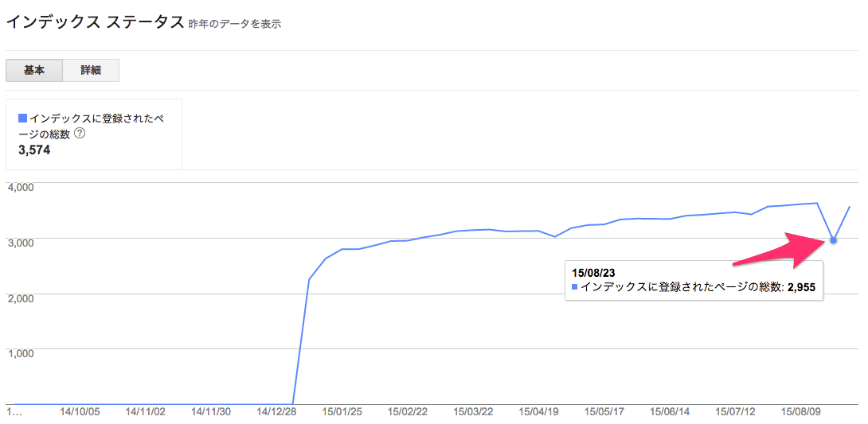Click the 15/04/19 x-axis date label
Image resolution: width=868 pixels, height=424 pixels.
(539, 412)
